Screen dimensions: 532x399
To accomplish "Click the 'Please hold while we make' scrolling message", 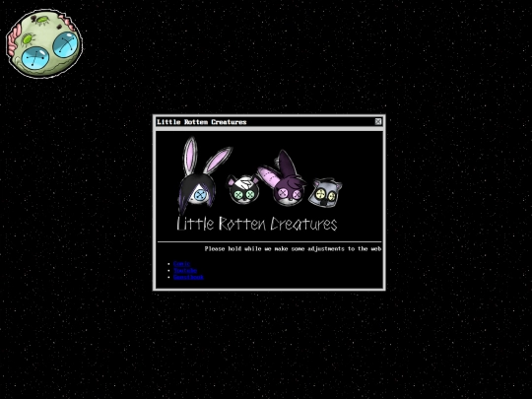I will (293, 248).
